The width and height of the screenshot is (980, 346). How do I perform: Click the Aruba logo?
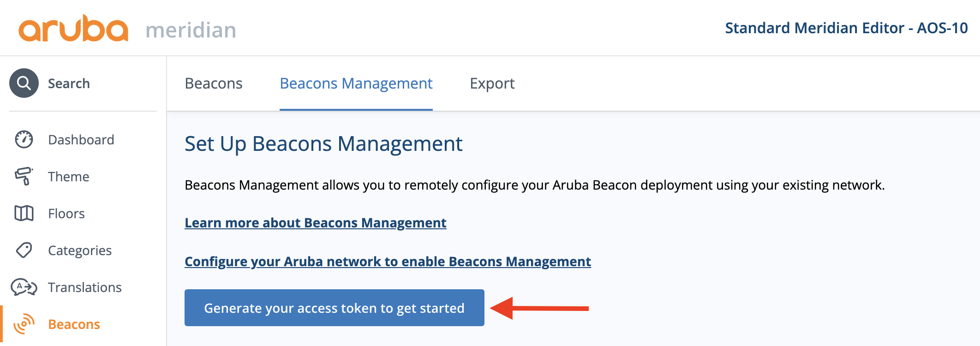(x=73, y=28)
